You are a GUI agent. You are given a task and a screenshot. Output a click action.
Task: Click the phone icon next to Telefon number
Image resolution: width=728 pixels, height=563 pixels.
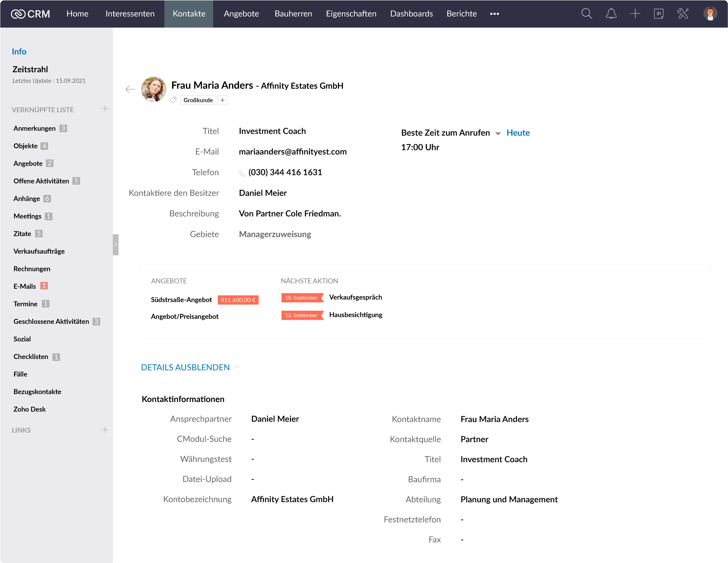pos(242,173)
